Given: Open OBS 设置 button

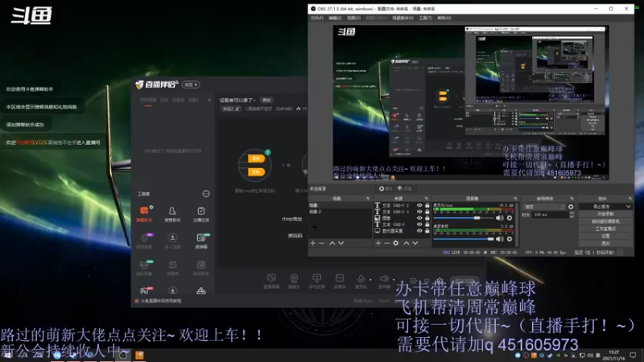Looking at the screenshot, I should [605, 236].
